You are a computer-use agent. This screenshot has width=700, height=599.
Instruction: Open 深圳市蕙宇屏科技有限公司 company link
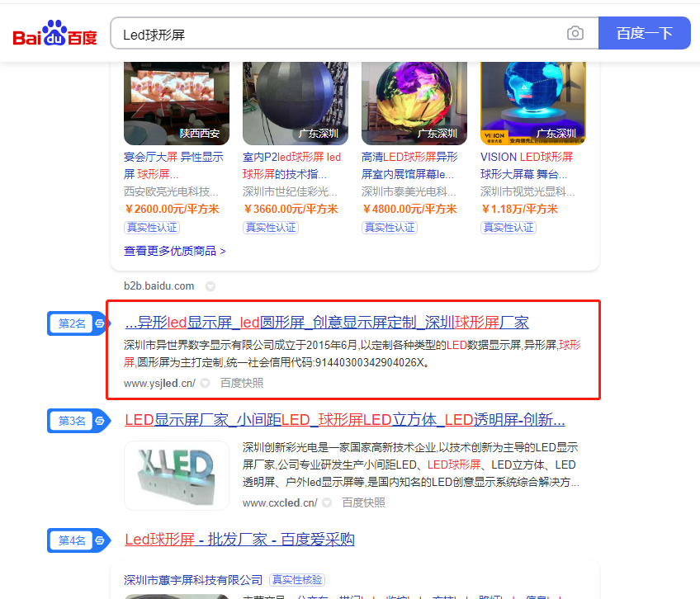pos(193,580)
